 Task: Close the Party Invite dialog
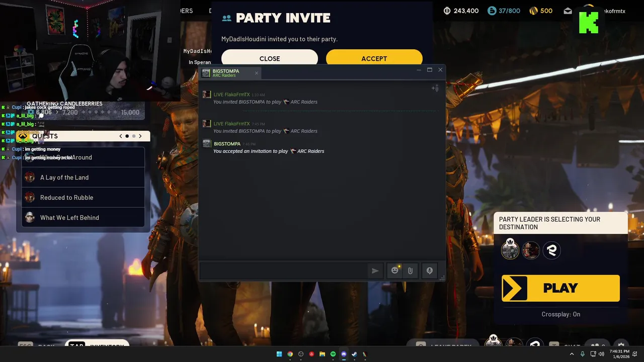pos(270,58)
